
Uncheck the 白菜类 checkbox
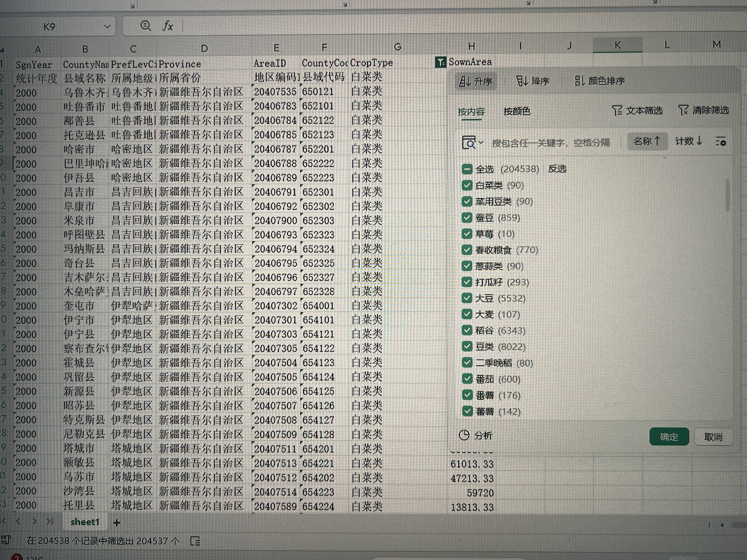(x=467, y=185)
